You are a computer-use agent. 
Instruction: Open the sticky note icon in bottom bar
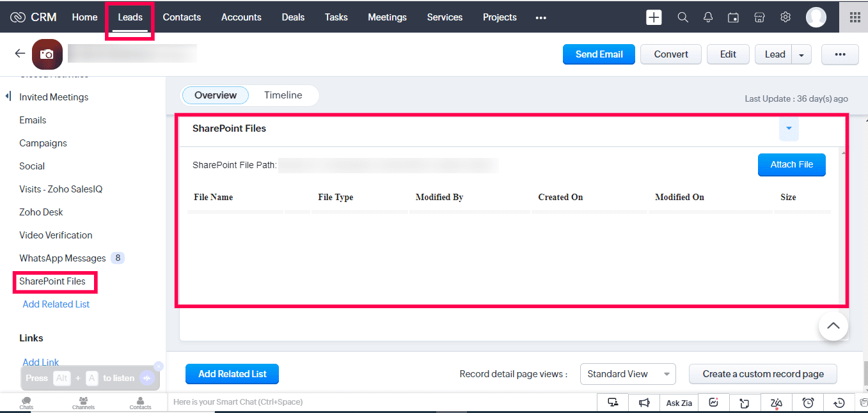[745, 403]
